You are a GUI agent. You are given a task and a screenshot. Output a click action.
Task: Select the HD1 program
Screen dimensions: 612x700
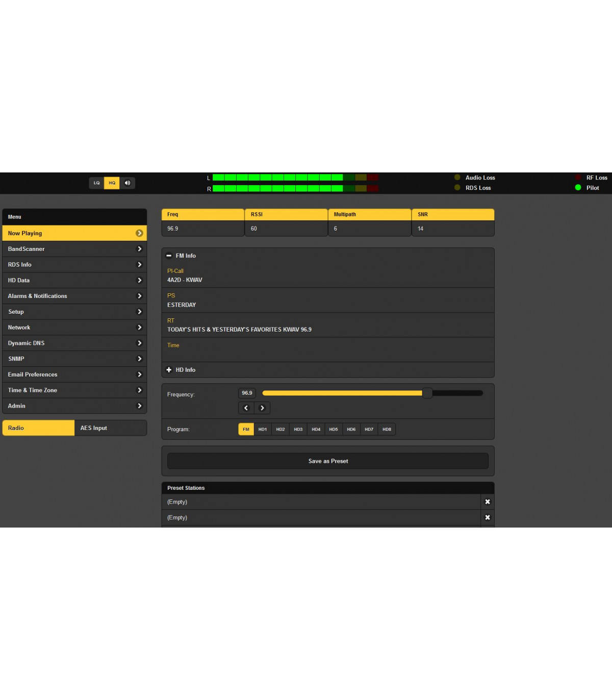pyautogui.click(x=263, y=429)
